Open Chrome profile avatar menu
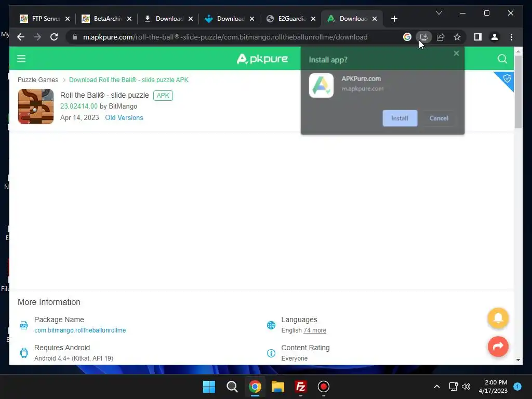The height and width of the screenshot is (399, 532). [495, 37]
